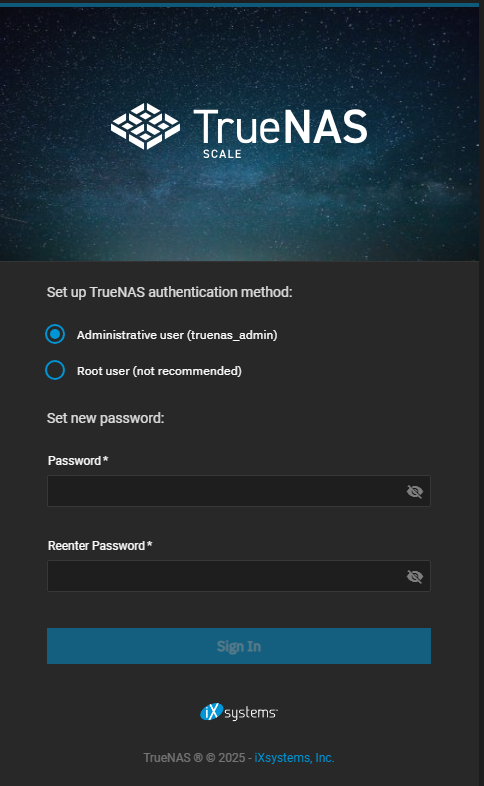484x786 pixels.
Task: Click the iXsystems logo image
Action: pyautogui.click(x=239, y=712)
